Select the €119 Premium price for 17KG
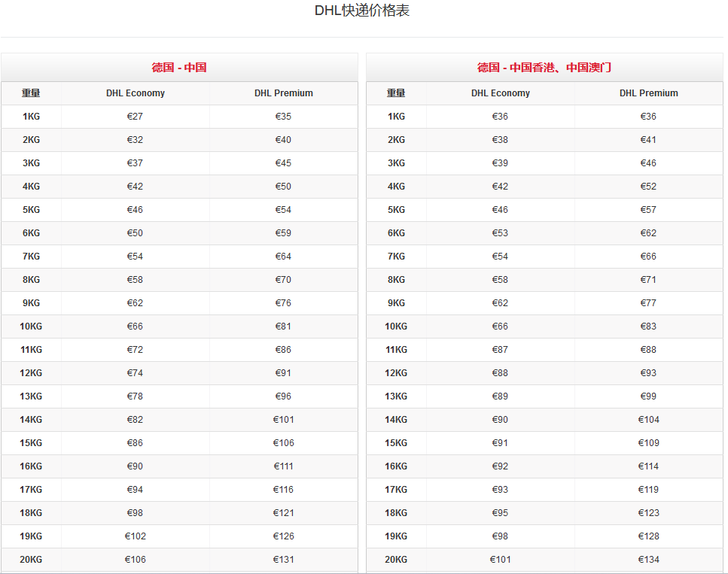Screen dimensions: 728x574 (649, 490)
